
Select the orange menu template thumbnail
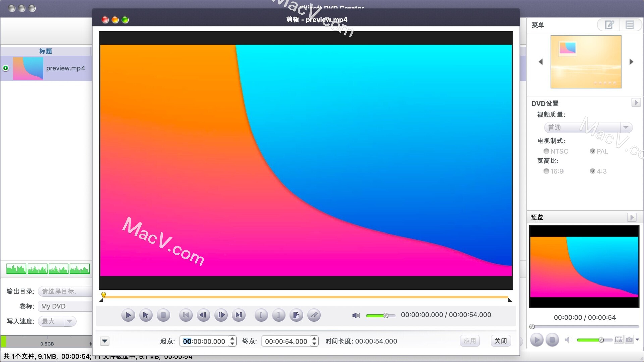click(x=586, y=62)
